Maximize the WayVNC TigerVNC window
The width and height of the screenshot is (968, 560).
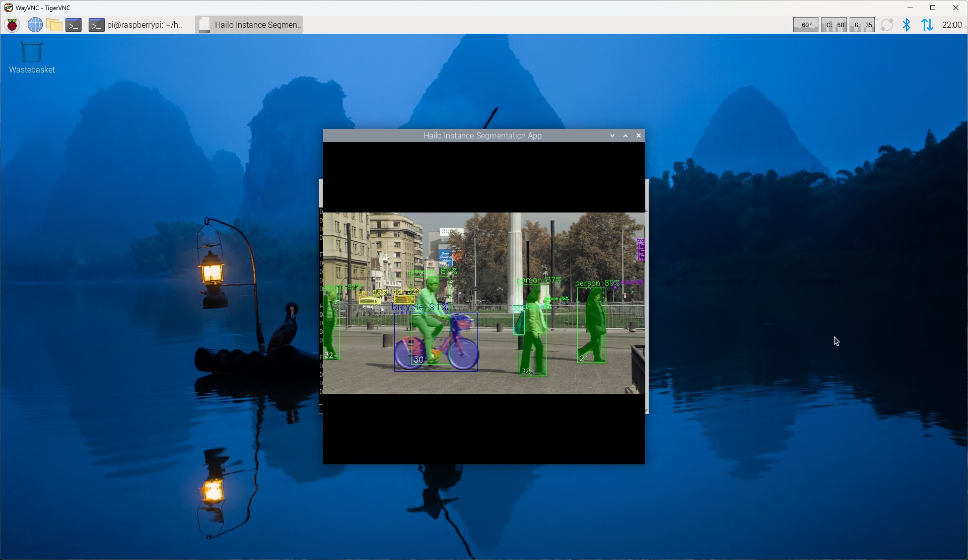coord(933,8)
